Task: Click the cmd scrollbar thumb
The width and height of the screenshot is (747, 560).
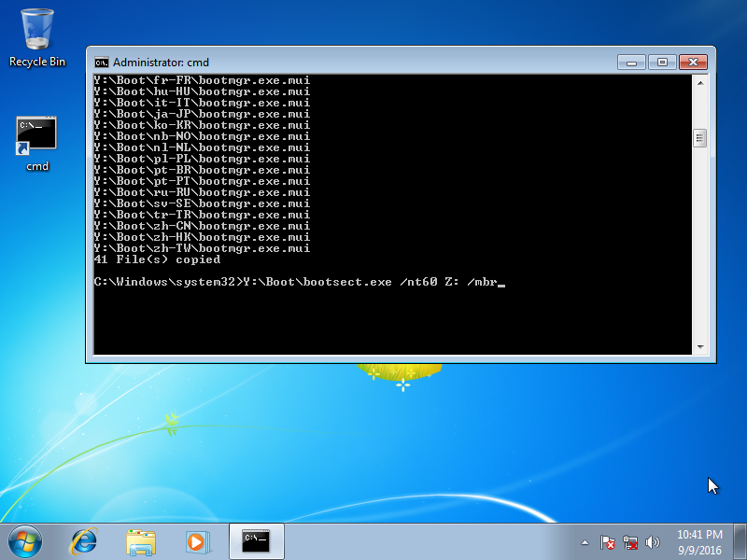Action: point(699,138)
